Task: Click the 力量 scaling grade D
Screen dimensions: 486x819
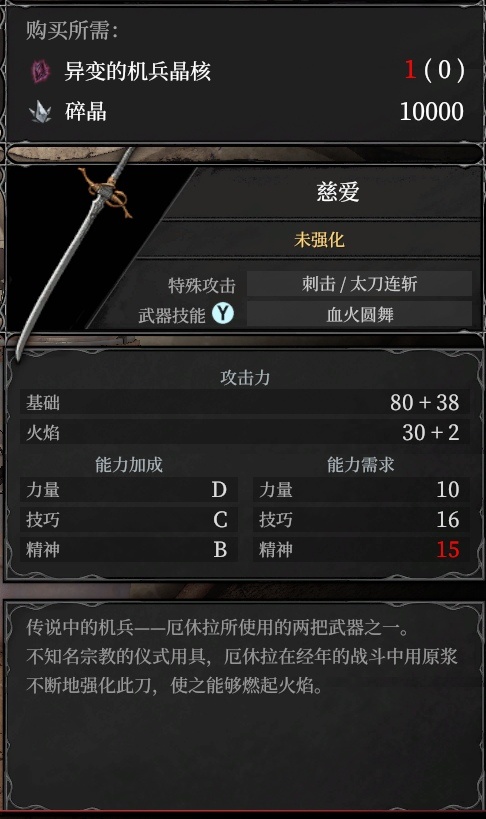Action: [219, 490]
